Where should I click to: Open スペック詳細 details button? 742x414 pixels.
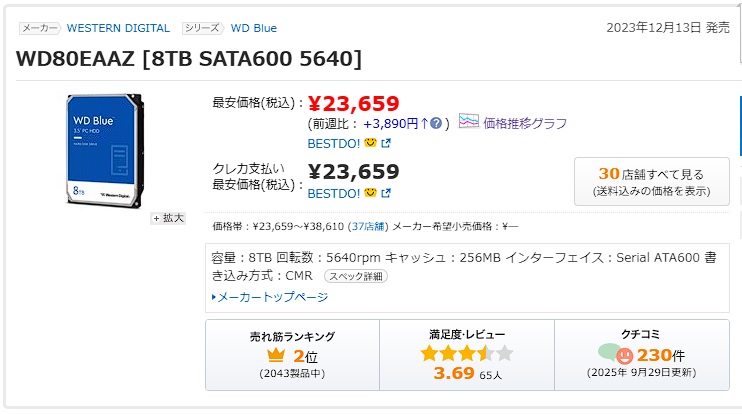click(x=356, y=276)
